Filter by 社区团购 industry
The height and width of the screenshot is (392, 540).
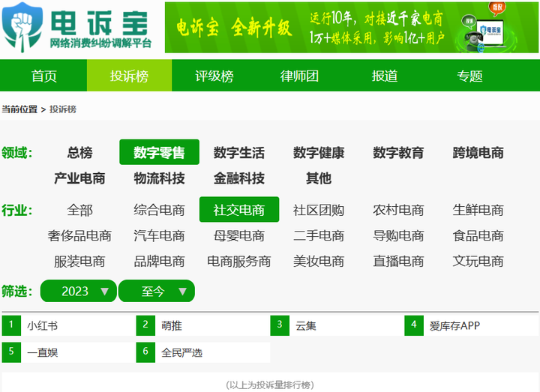319,210
